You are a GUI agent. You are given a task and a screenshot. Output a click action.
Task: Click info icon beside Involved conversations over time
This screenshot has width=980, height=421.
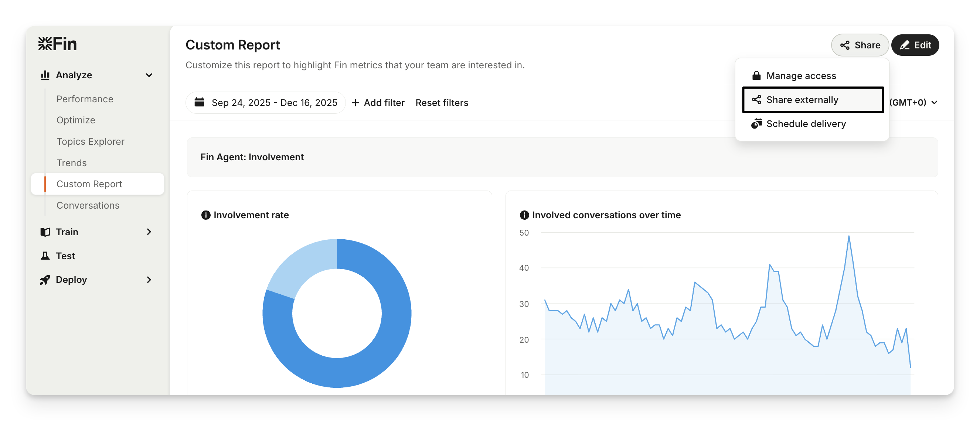click(524, 215)
